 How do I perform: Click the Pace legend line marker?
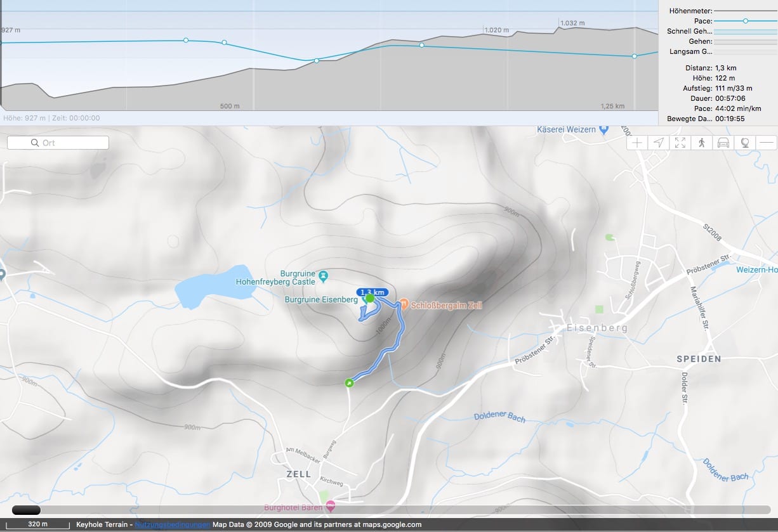click(745, 21)
